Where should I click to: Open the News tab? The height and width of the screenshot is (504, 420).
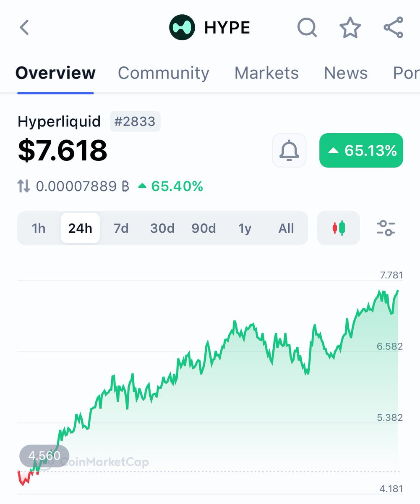click(x=345, y=73)
